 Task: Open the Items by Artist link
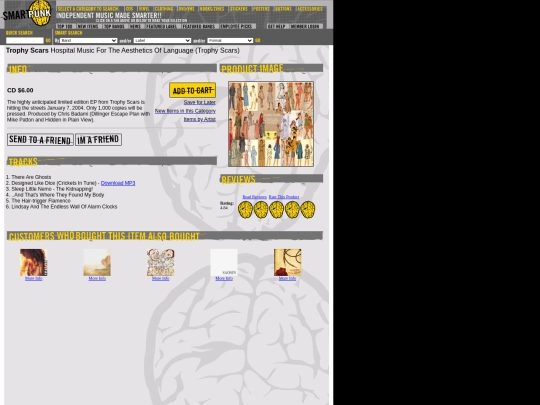click(199, 119)
